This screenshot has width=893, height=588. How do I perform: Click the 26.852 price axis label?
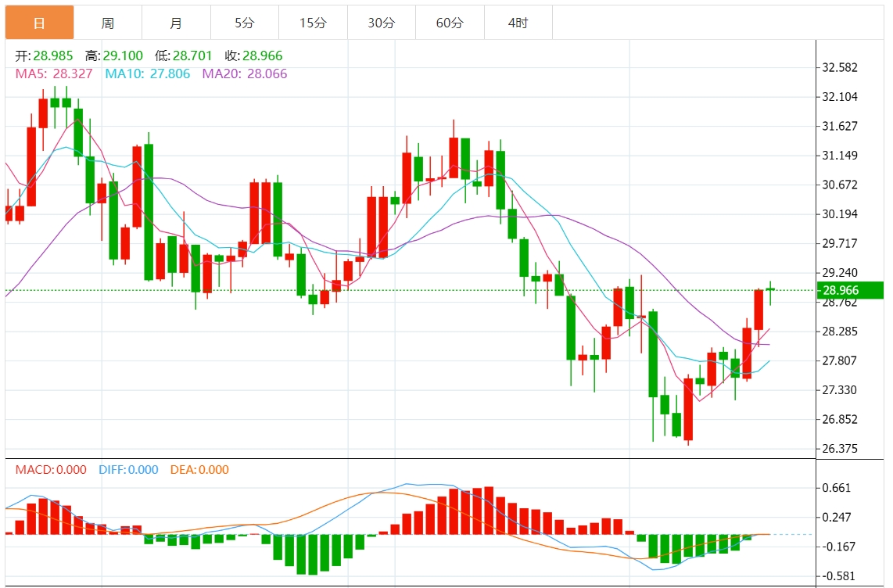click(840, 420)
